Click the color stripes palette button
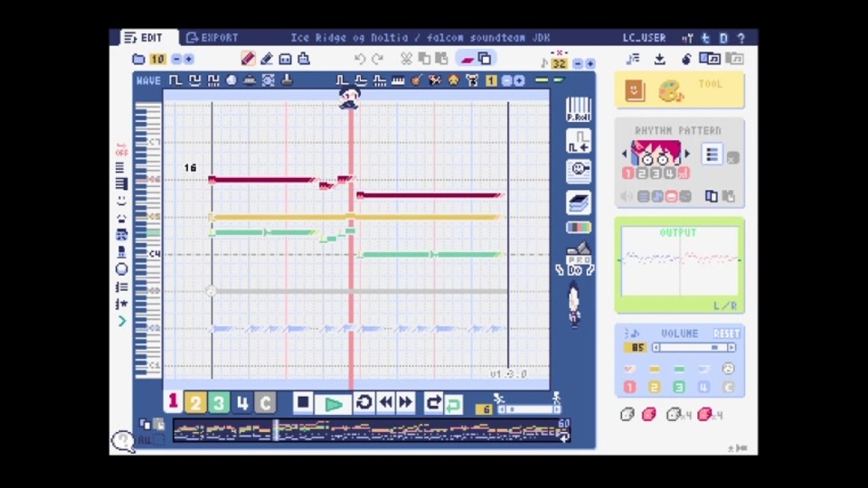The width and height of the screenshot is (868, 488). click(x=579, y=227)
